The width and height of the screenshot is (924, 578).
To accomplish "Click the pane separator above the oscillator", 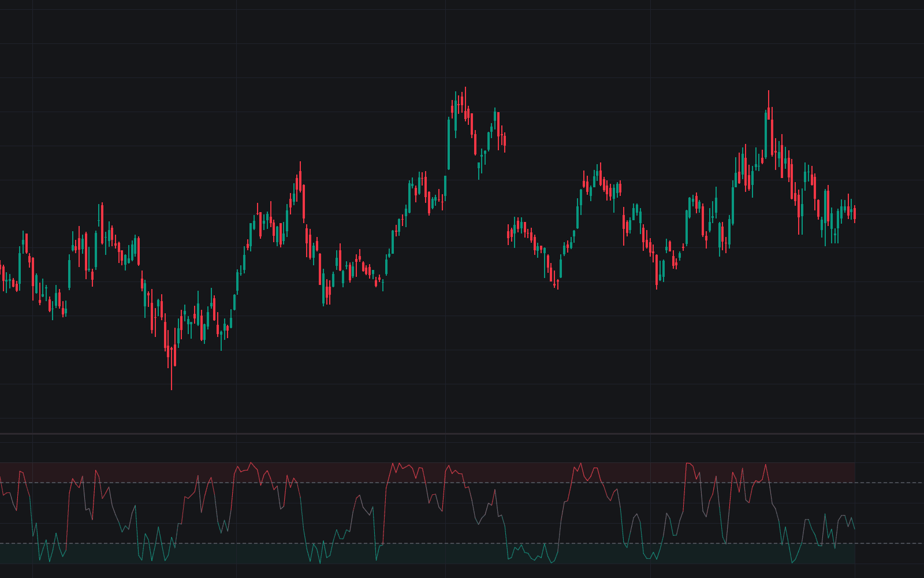I will point(462,433).
